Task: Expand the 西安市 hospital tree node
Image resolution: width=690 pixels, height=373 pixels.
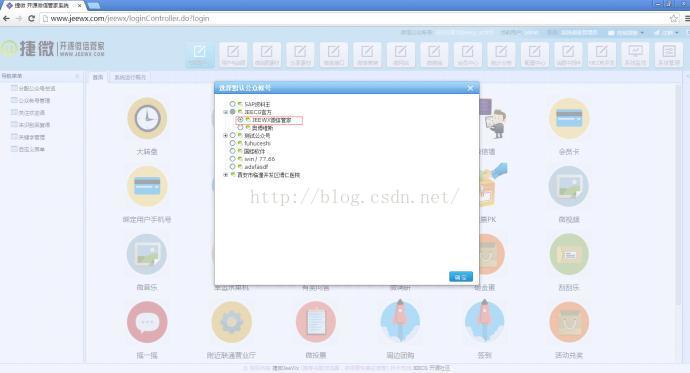Action: point(225,175)
